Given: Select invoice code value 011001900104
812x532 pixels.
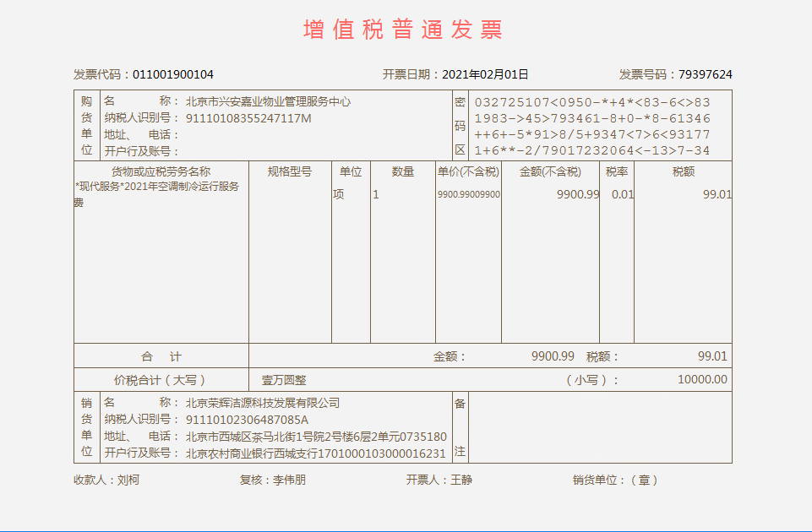Looking at the screenshot, I should [173, 74].
